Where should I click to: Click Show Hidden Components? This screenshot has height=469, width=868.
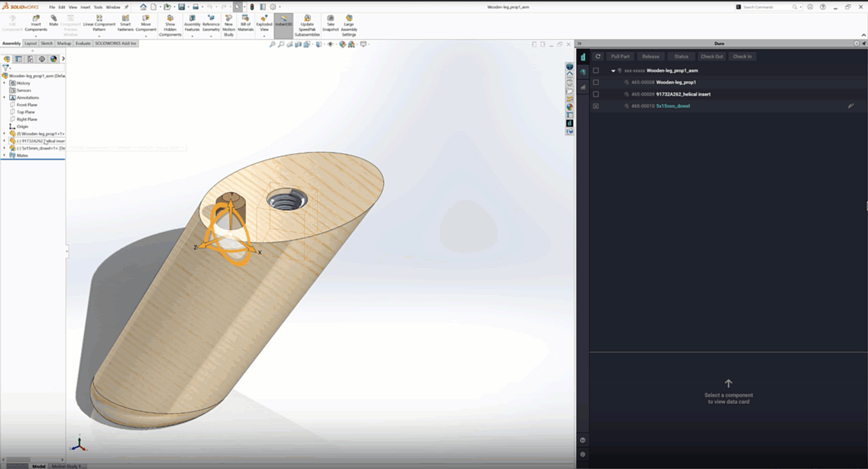point(170,26)
